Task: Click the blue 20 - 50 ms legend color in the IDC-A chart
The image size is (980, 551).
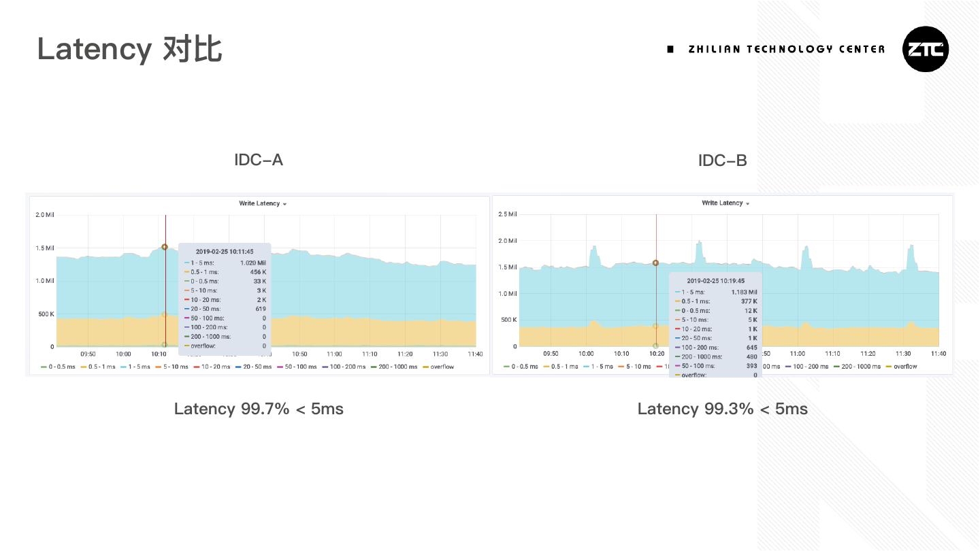Action: click(239, 367)
